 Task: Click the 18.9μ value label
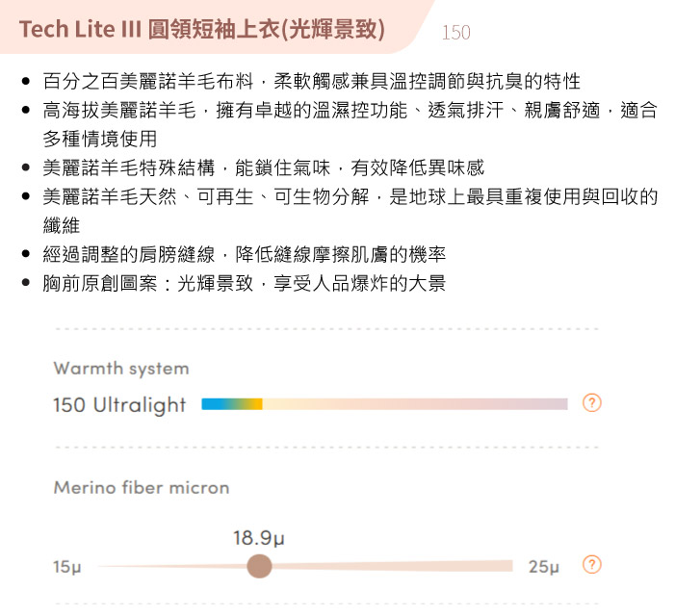(x=259, y=538)
